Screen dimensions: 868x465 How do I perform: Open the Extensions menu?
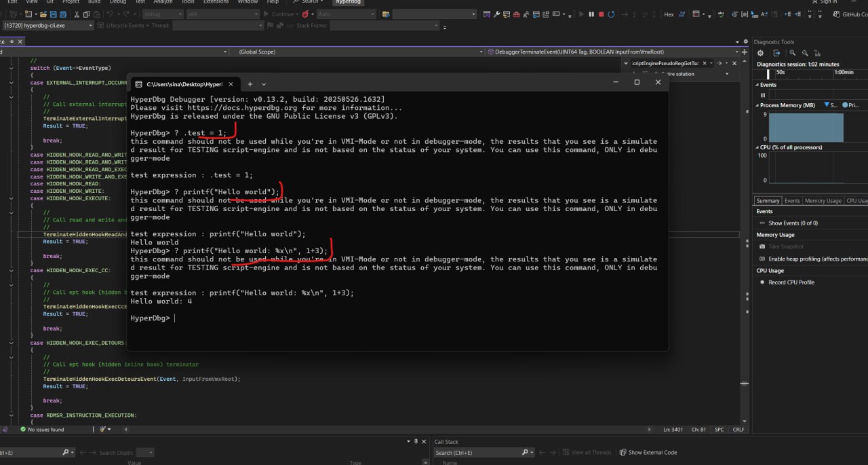click(216, 2)
